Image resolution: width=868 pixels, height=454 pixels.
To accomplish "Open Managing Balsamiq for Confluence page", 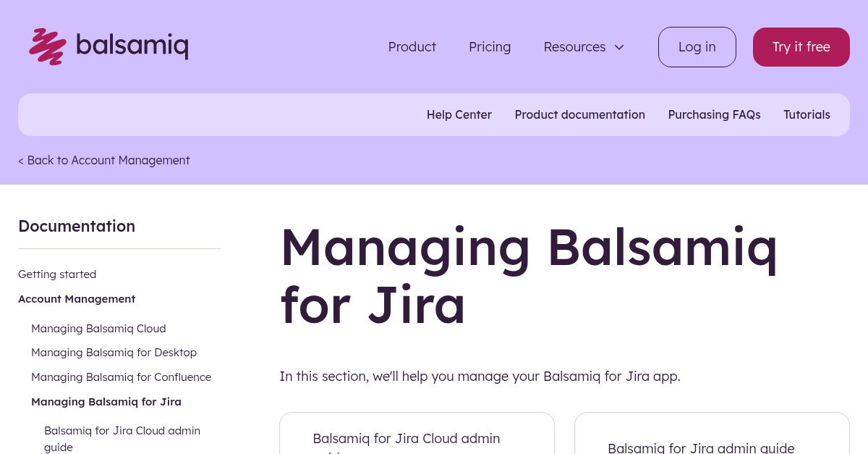I will coord(121,377).
